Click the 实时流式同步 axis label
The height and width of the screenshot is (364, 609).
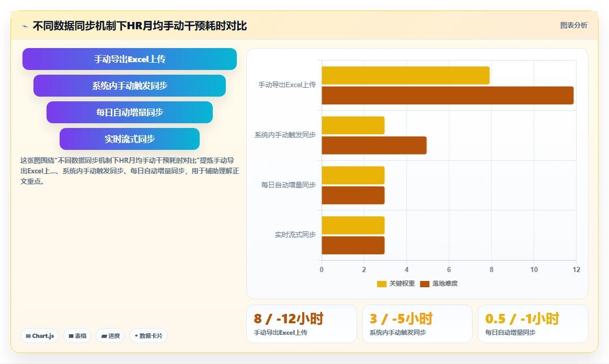295,235
